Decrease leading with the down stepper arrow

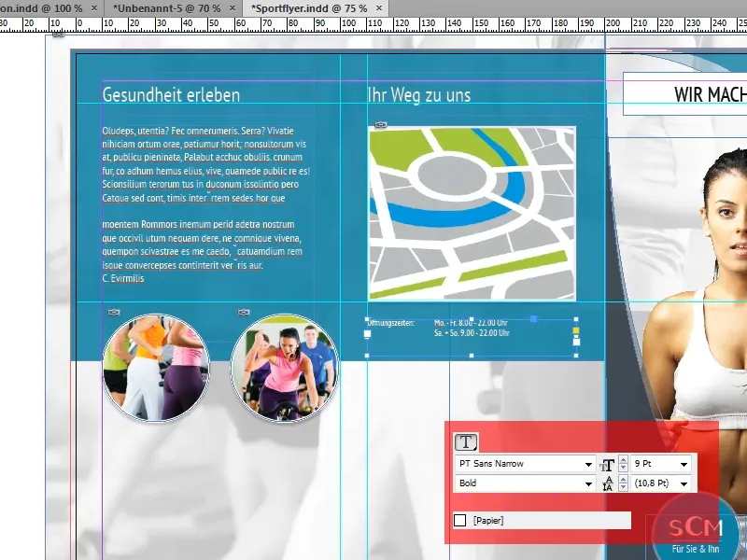623,487
